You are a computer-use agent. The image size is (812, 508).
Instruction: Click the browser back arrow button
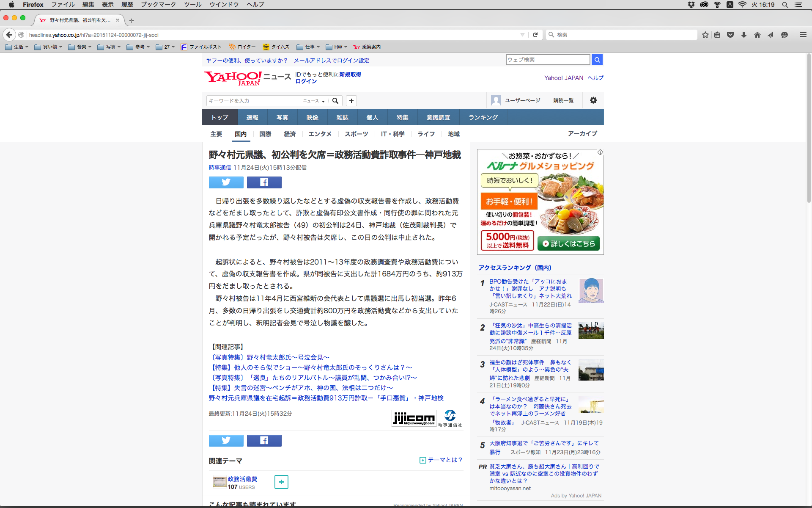click(9, 35)
